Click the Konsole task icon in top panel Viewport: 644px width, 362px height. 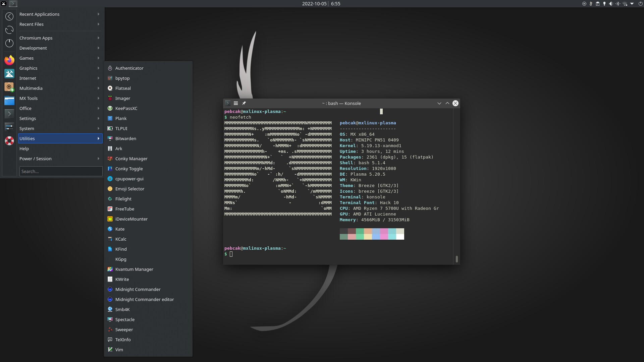[x=13, y=4]
